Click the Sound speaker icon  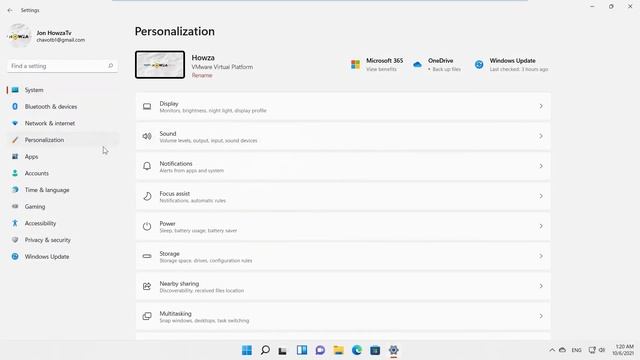(147, 136)
